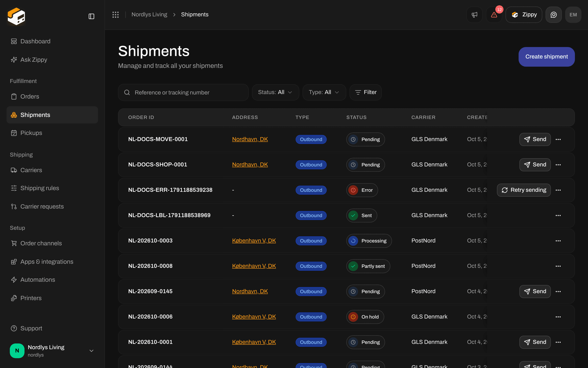Open the apps grid menu
The image size is (588, 368).
tap(115, 15)
